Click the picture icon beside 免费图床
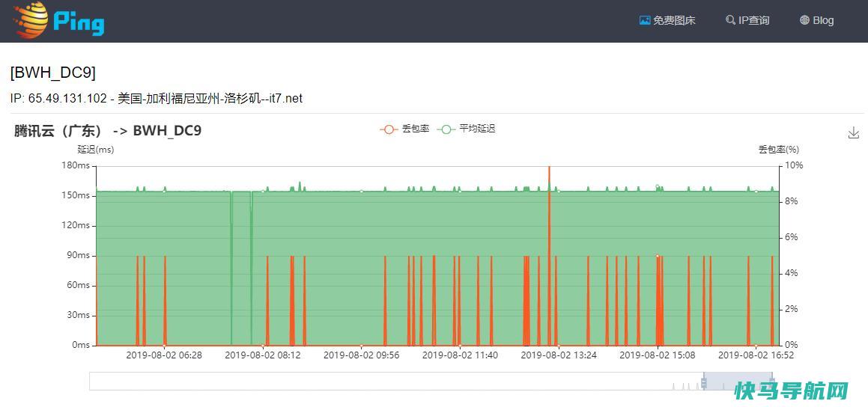Screen dimensions: 868x407 pyautogui.click(x=644, y=20)
